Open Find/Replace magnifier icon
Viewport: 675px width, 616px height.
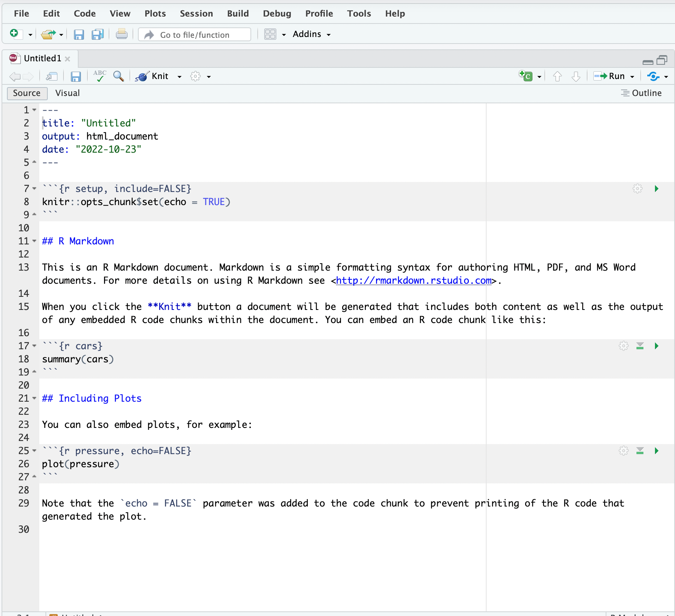coord(119,76)
